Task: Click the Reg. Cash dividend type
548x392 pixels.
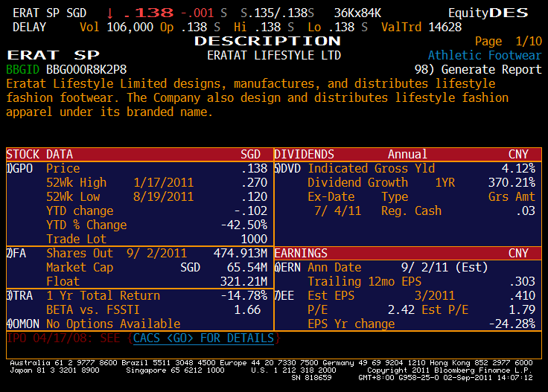Action: point(411,211)
